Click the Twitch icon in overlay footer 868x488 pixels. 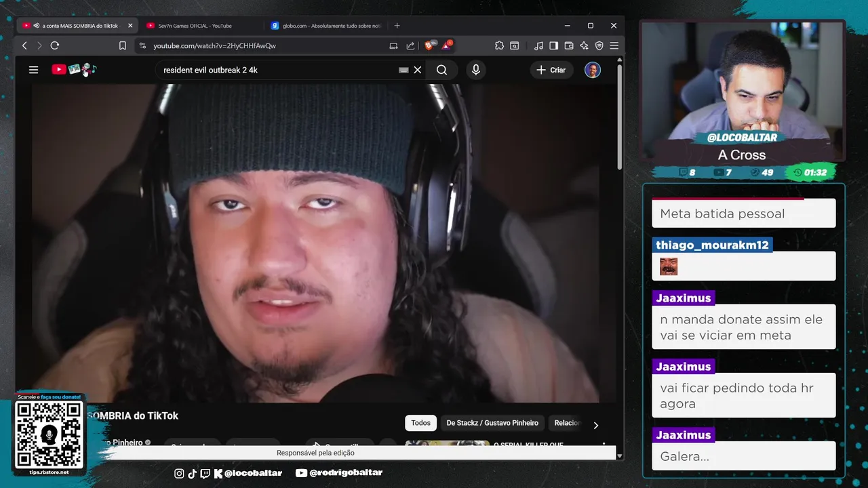205,473
